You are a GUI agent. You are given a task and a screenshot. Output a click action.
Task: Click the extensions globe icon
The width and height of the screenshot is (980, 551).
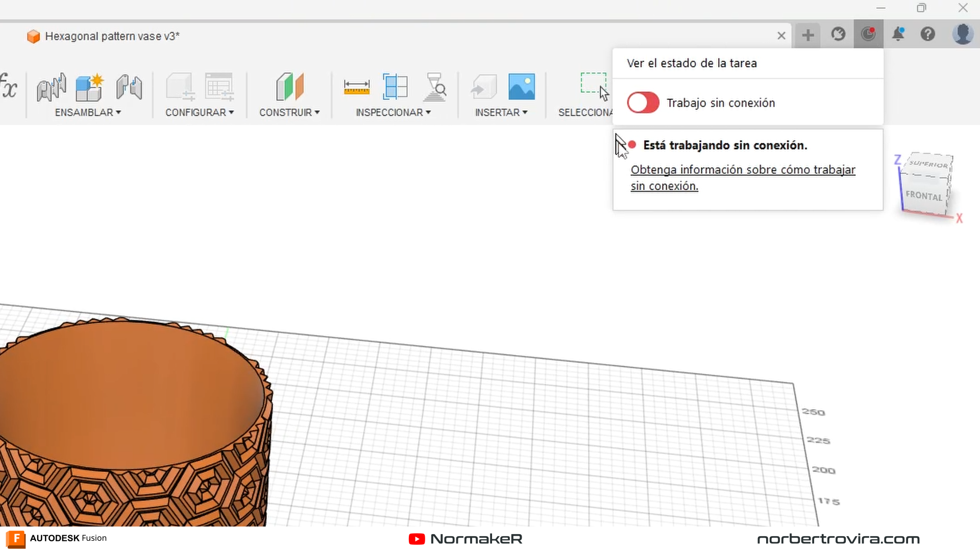(838, 35)
